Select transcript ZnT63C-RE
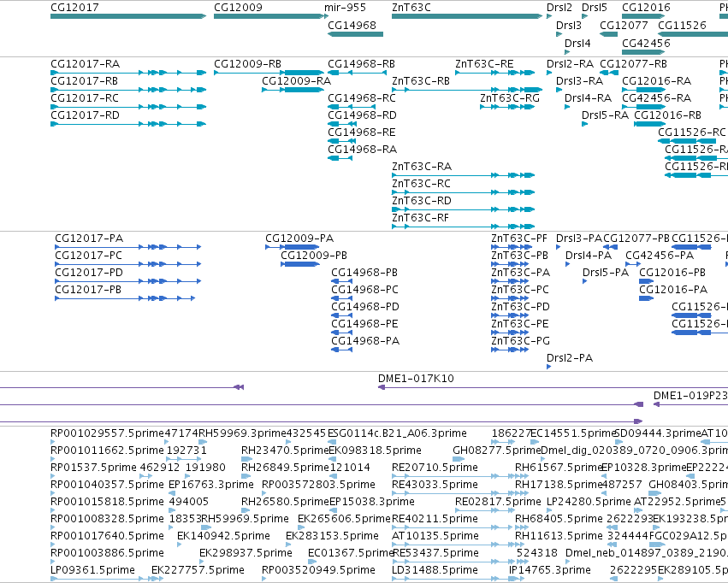Screen dimensions: 728x583 pyautogui.click(x=484, y=63)
